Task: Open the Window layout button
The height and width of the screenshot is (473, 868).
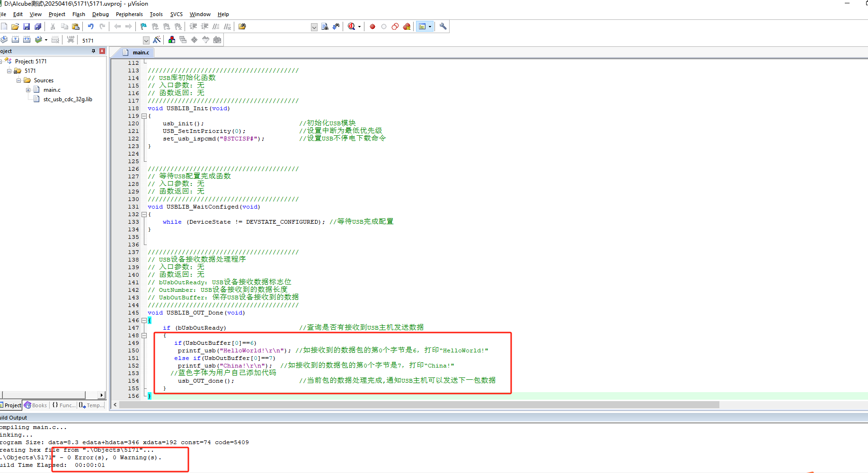Action: pos(422,26)
